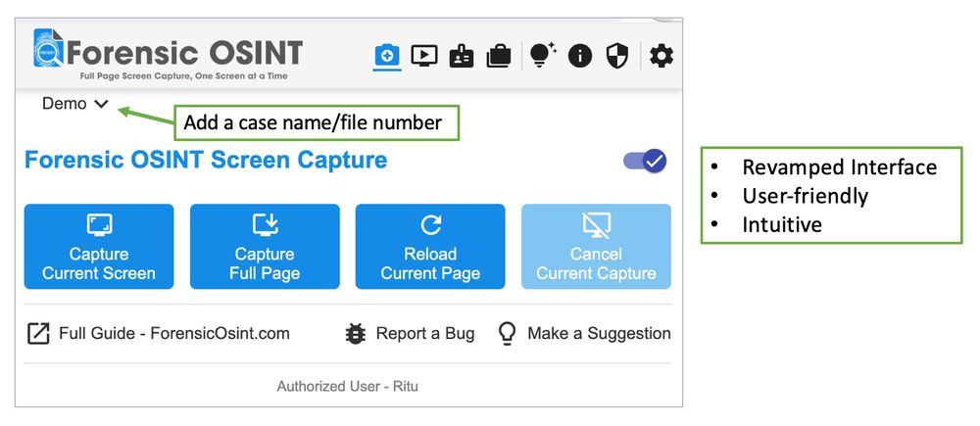Click Report a Bug link
This screenshot has width=980, height=426.
[410, 334]
